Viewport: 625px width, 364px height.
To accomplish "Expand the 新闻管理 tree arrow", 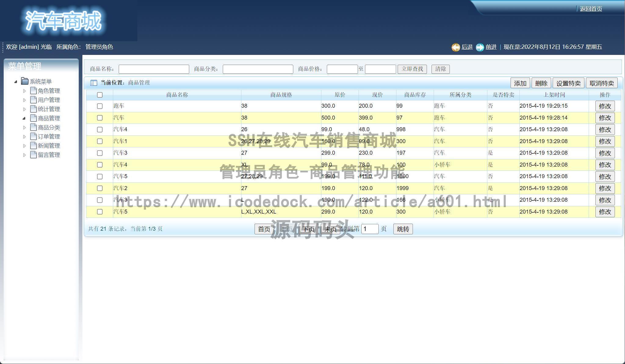I will (24, 146).
